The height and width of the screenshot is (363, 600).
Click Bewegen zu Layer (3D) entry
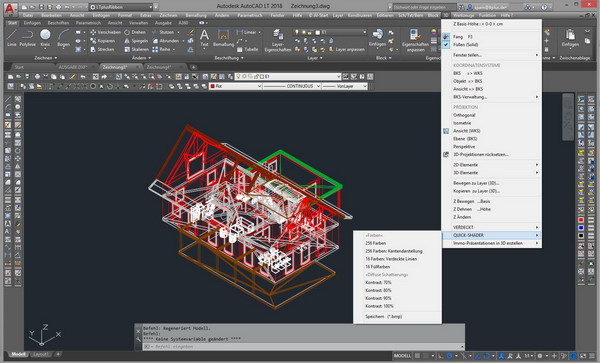tap(476, 183)
